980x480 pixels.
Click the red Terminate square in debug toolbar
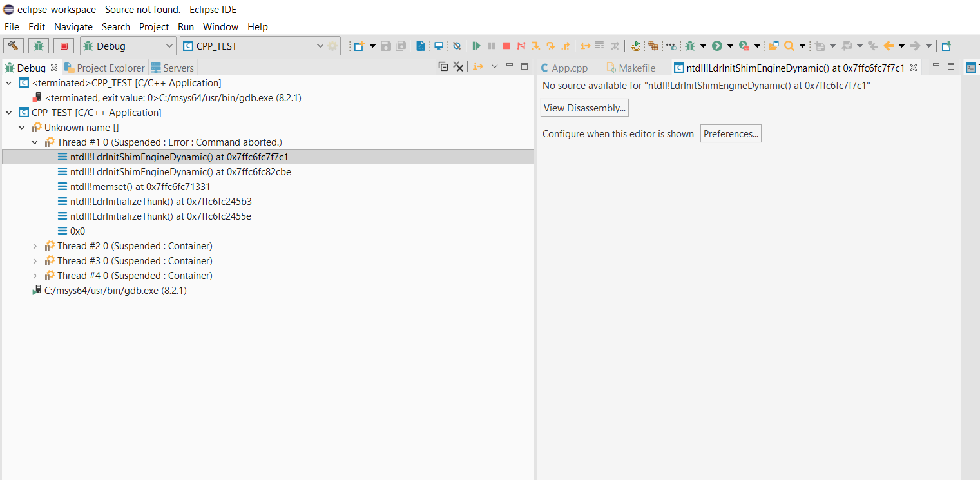506,46
